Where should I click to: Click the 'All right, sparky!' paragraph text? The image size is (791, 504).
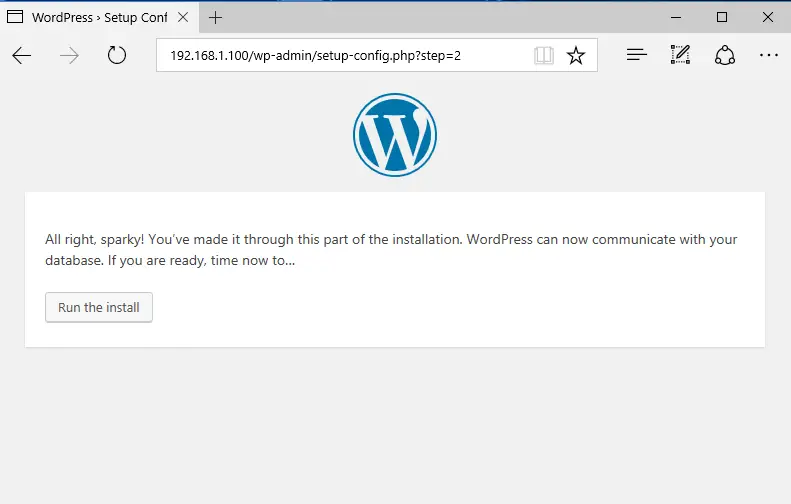coord(391,250)
